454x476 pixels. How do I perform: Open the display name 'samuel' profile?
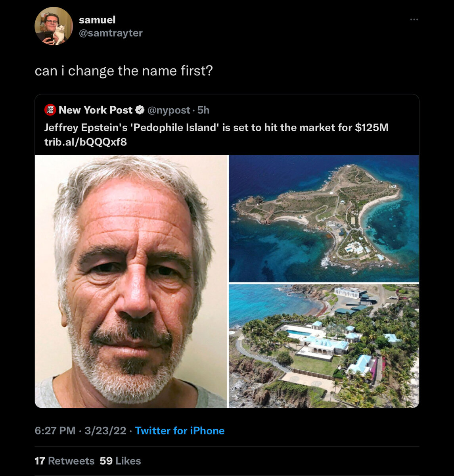coord(97,20)
